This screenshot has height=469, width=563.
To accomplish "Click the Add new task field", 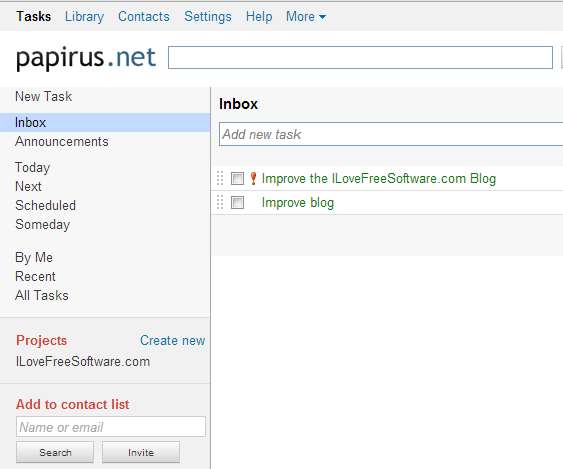I will point(391,134).
